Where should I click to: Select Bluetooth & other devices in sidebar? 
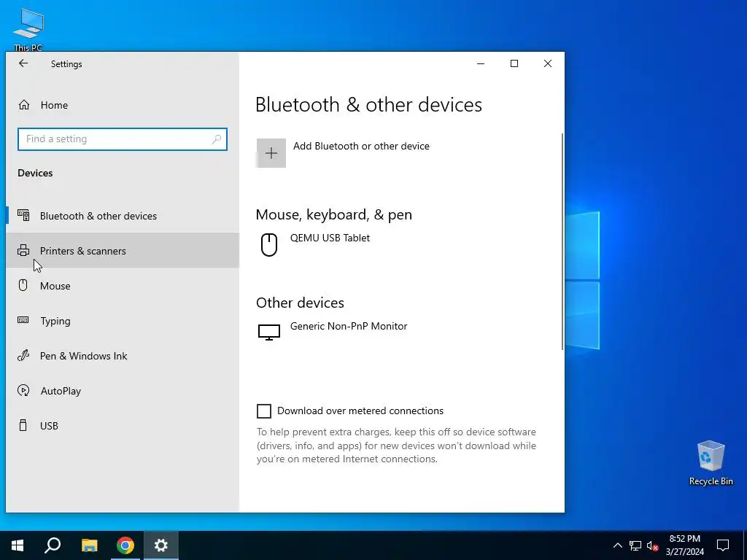[x=122, y=216]
